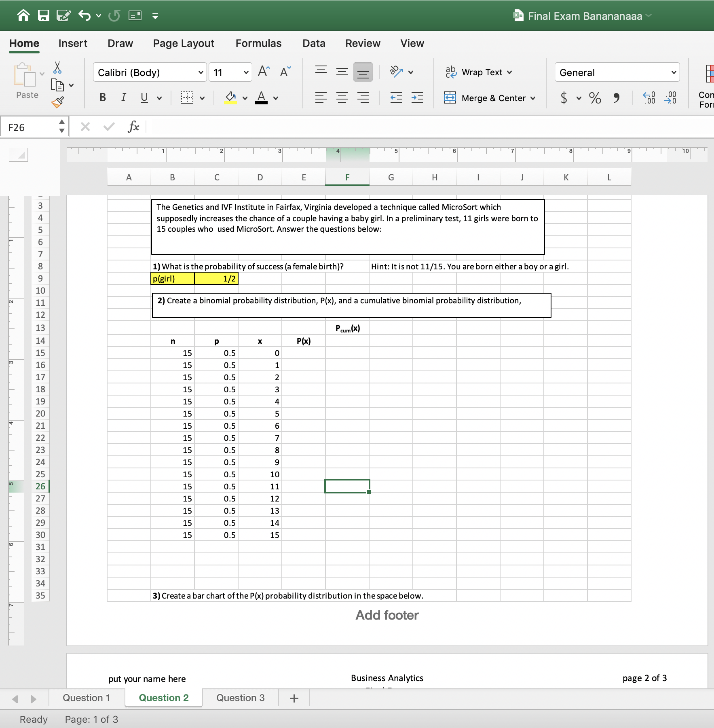This screenshot has height=728, width=714.
Task: Click the Percent Style icon
Action: tap(595, 98)
